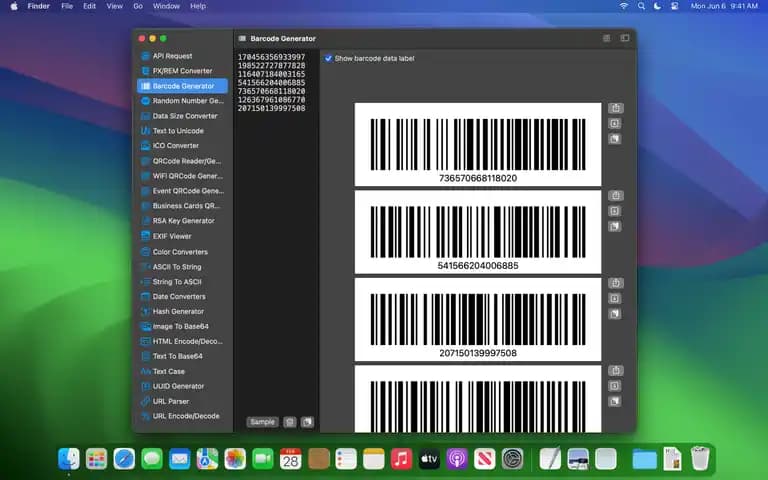Save the partially visible bottom barcode

click(615, 386)
